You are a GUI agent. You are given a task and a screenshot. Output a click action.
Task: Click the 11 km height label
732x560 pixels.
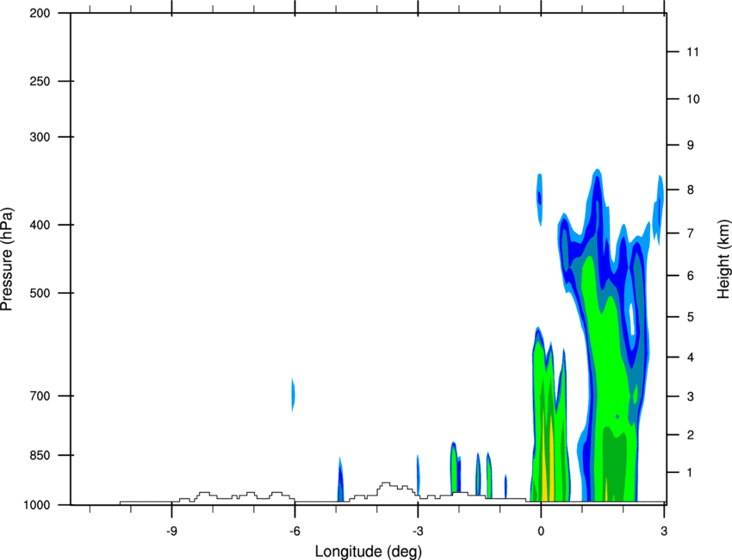click(x=692, y=52)
